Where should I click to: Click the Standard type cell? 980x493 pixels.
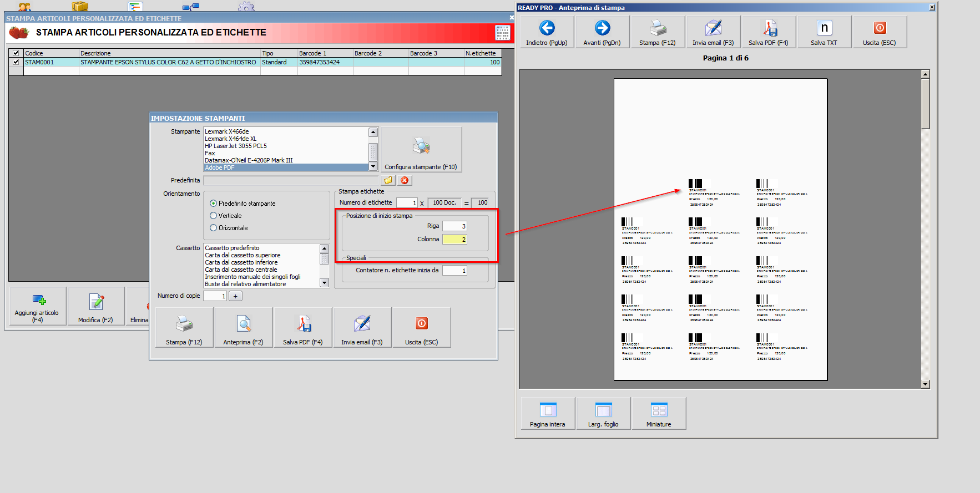point(279,62)
